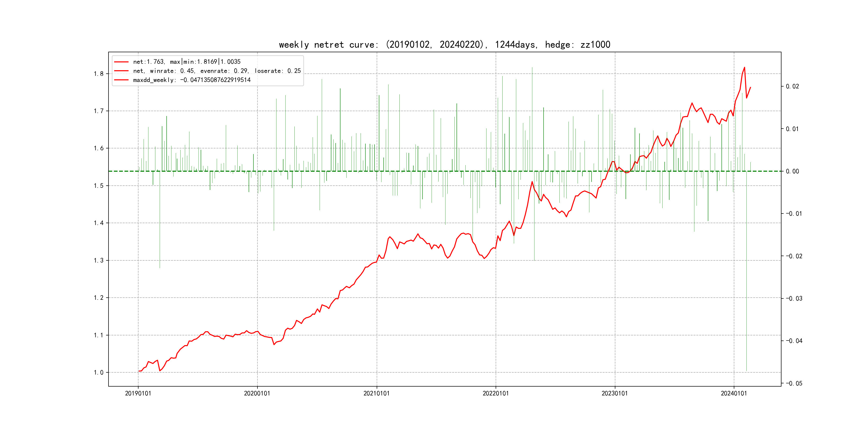Click the 1.8 left y-axis tick label

point(98,74)
